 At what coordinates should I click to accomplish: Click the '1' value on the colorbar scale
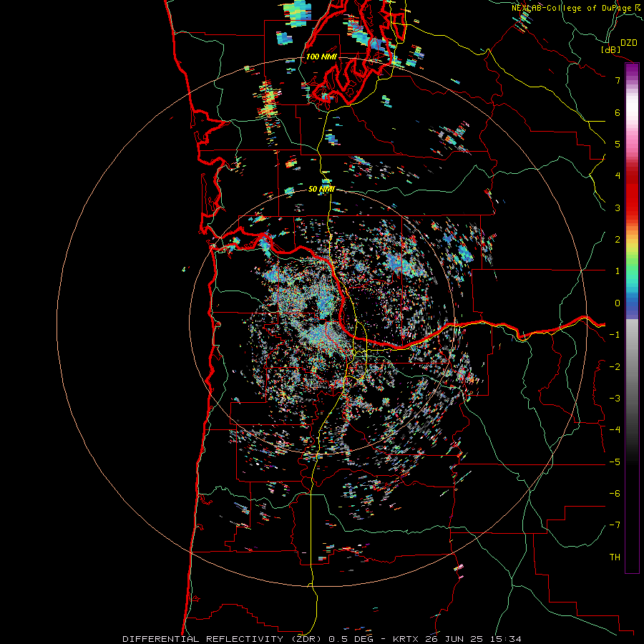point(618,271)
